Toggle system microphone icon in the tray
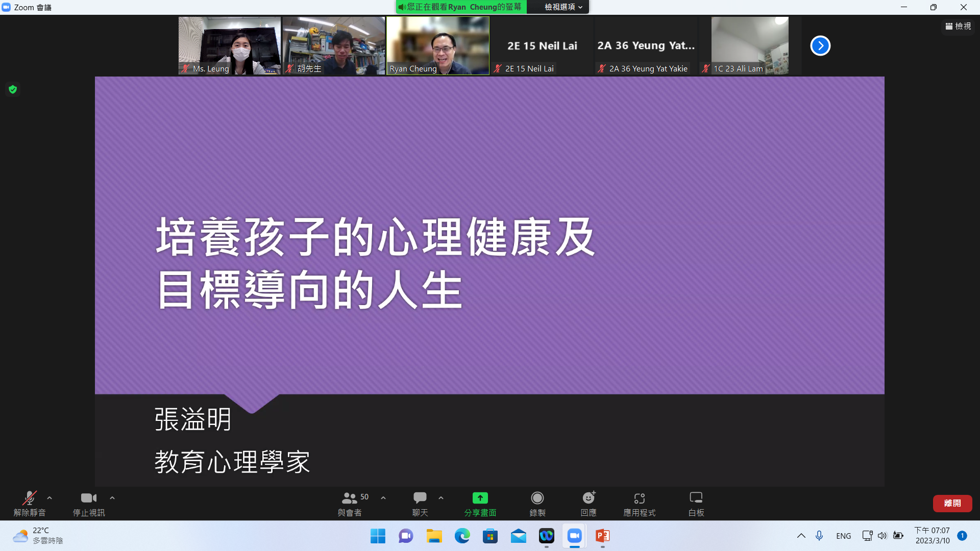This screenshot has width=980, height=551. click(x=819, y=536)
